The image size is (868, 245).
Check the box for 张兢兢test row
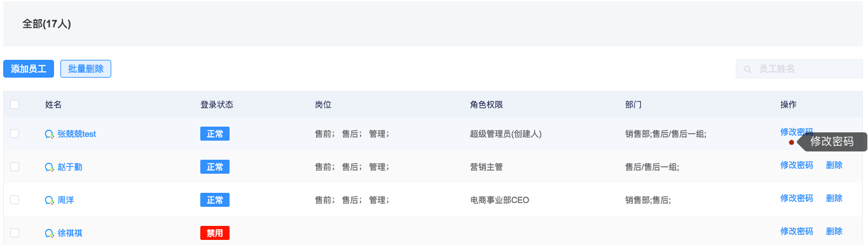tap(15, 134)
